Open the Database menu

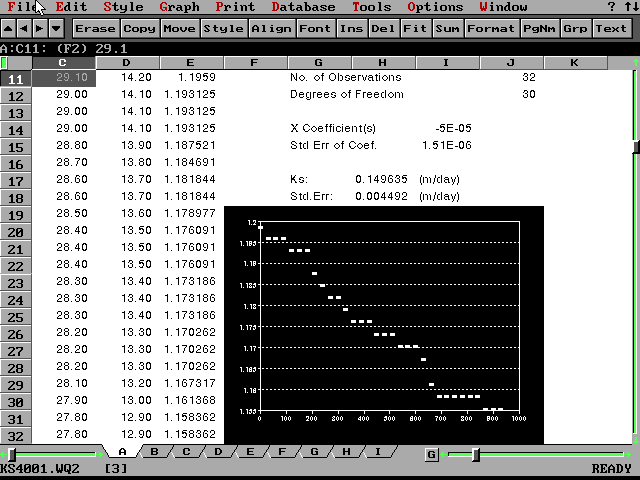click(x=303, y=7)
